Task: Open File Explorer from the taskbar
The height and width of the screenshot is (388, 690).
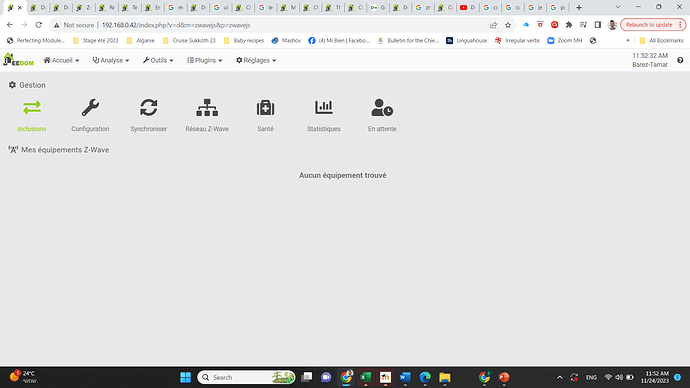Action: coord(445,377)
